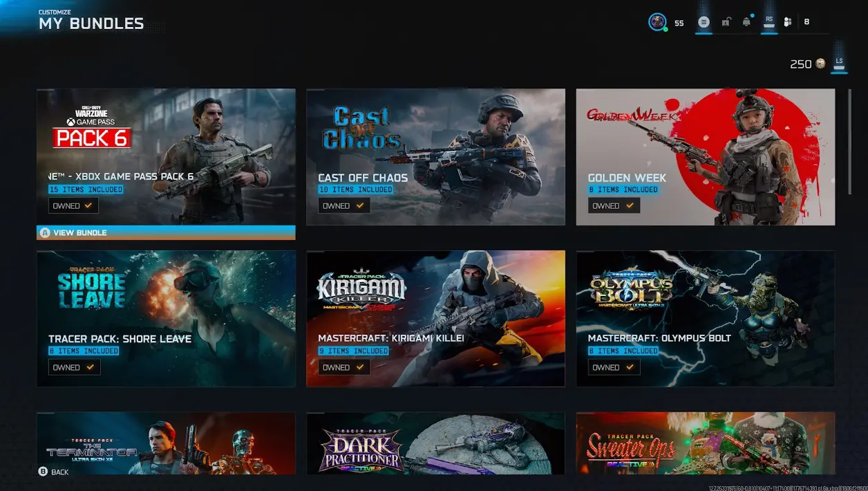Click '9 Items Included' on Kirigami Killer

(x=354, y=351)
